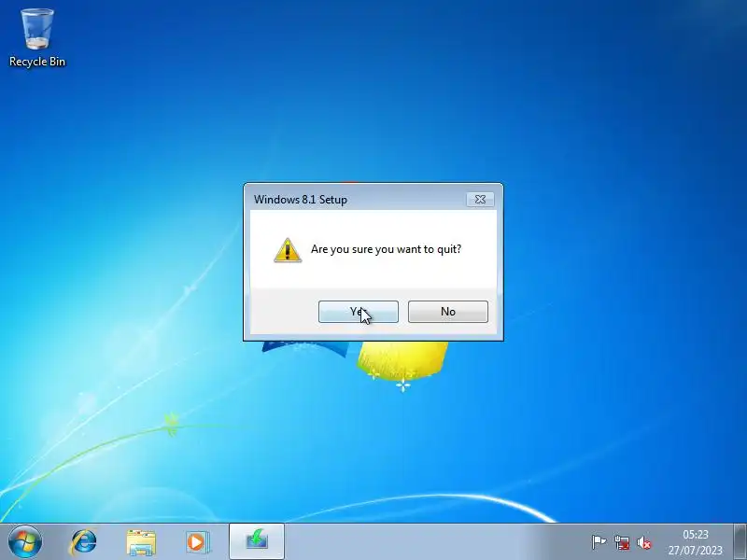Open the Windows Start menu orb
This screenshot has height=560, width=747.
point(24,542)
